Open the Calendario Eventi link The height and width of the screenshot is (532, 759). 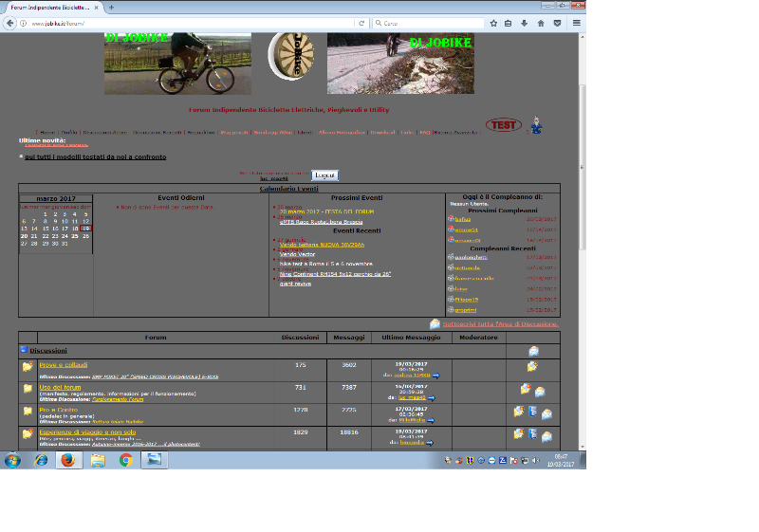coord(289,189)
